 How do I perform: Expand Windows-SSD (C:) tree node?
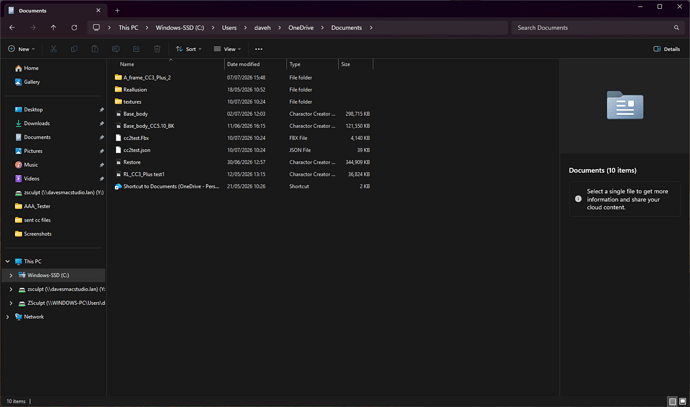coord(11,275)
